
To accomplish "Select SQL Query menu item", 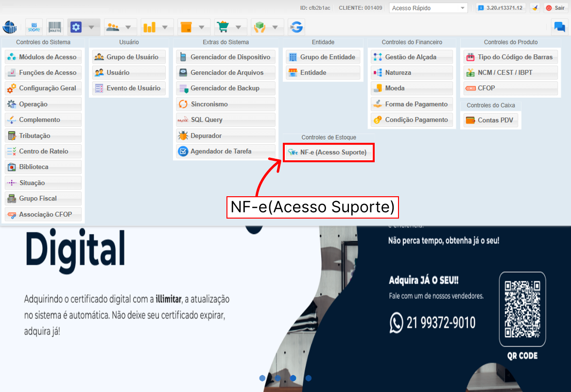I will pyautogui.click(x=225, y=120).
